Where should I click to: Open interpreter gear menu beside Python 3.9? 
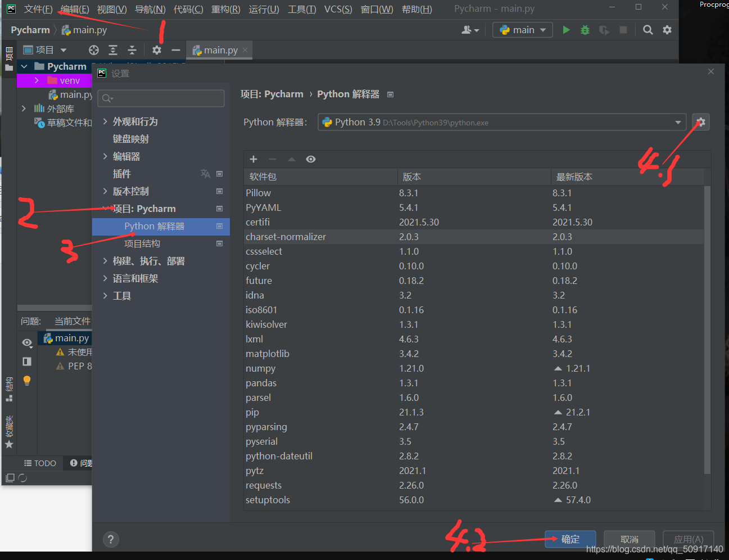pyautogui.click(x=700, y=122)
